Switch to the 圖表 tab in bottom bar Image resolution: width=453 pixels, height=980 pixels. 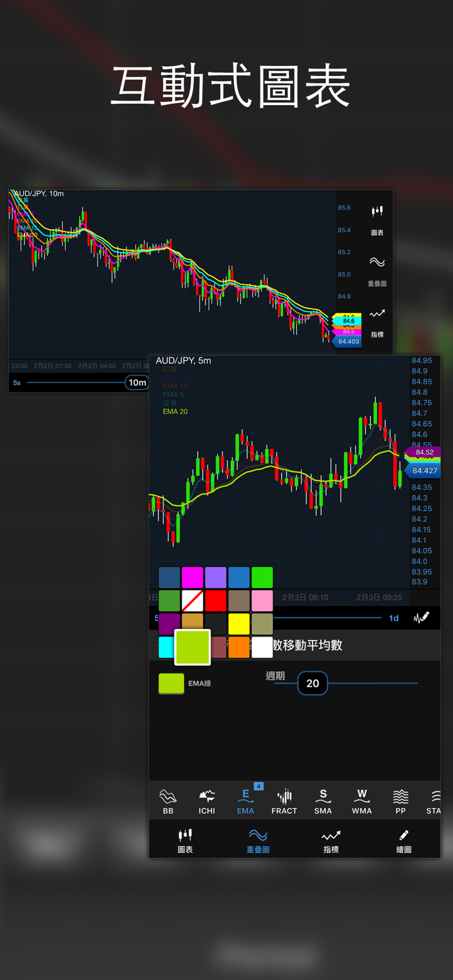pyautogui.click(x=185, y=840)
